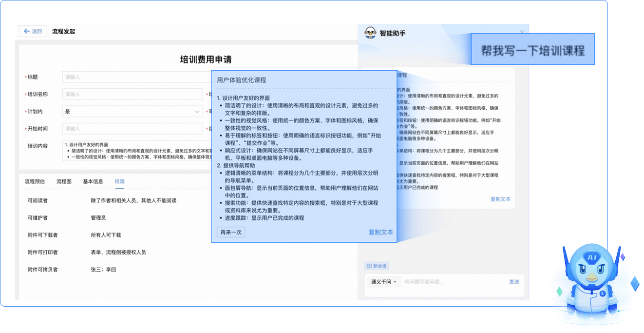The image size is (644, 333).
Task: Click the 开始时间 input field
Action: (x=132, y=129)
